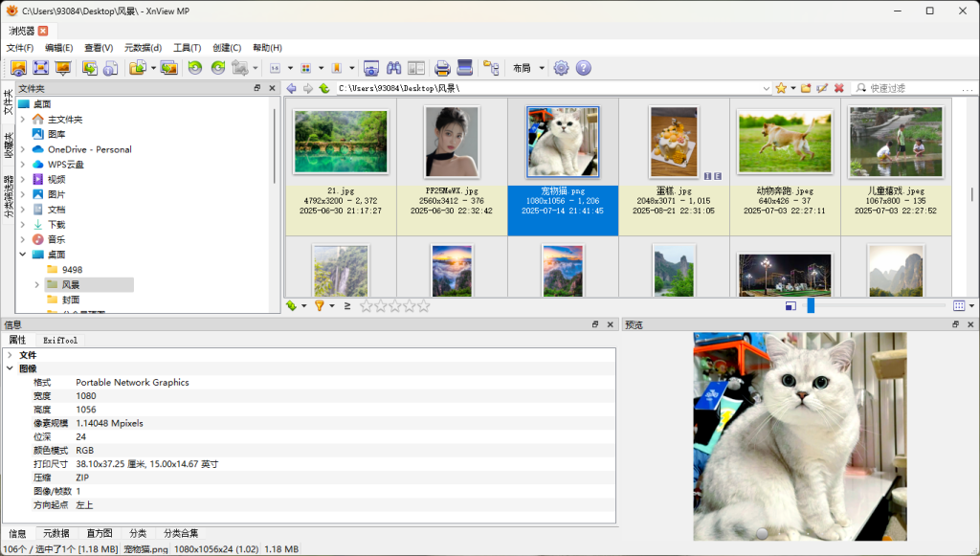Image resolution: width=980 pixels, height=556 pixels.
Task: Click the thumbnail size slider handle
Action: tap(811, 306)
